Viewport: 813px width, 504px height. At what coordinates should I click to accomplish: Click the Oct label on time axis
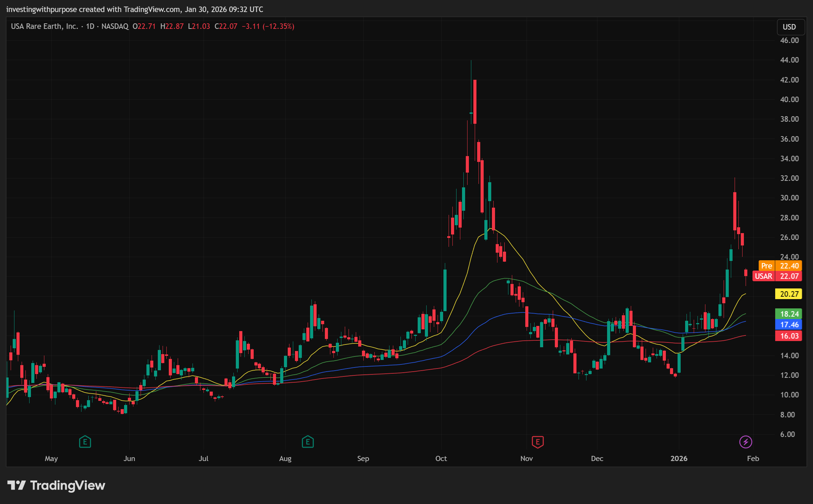coord(441,458)
